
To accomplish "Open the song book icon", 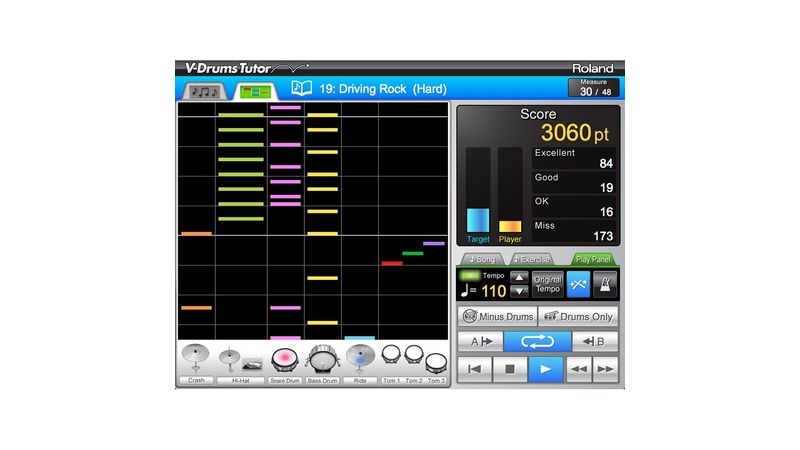I will pyautogui.click(x=302, y=89).
